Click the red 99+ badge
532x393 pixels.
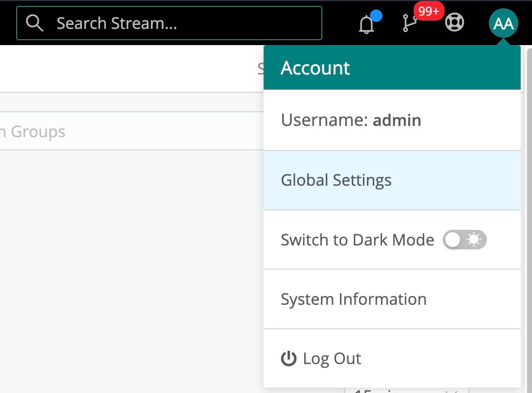[x=429, y=11]
